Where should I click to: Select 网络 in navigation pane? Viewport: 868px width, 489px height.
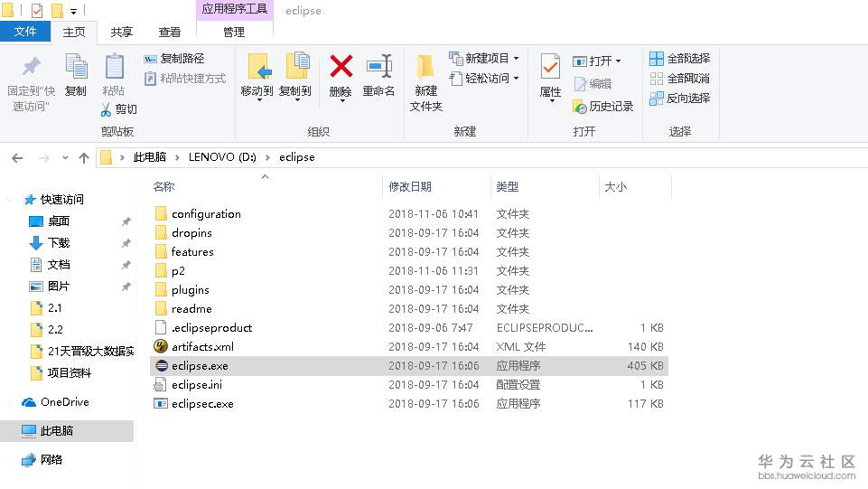coord(51,460)
